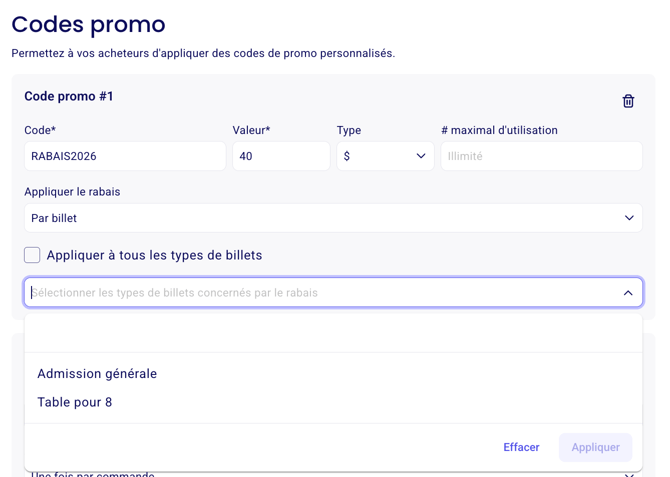Open the "Par billet" discount dropdown

coord(333,218)
